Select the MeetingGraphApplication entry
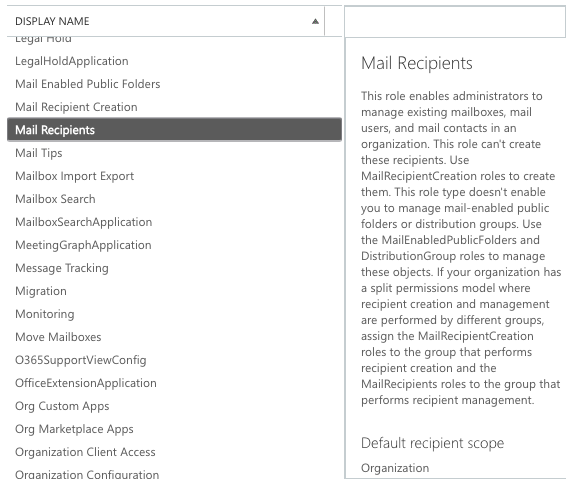Viewport: 577px width, 479px height. point(174,245)
